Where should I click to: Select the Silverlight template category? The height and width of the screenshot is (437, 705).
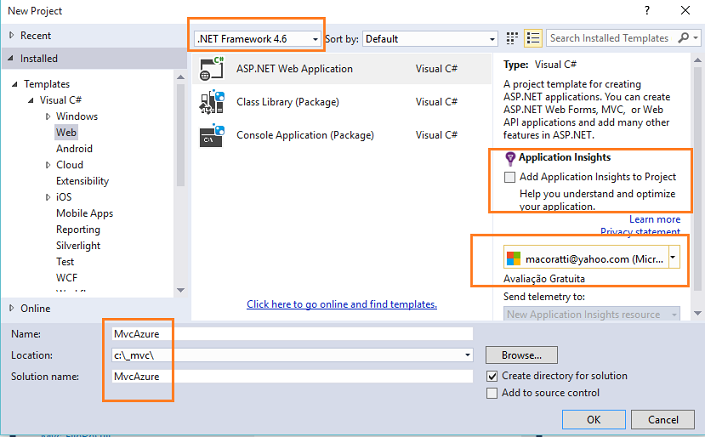tap(78, 245)
